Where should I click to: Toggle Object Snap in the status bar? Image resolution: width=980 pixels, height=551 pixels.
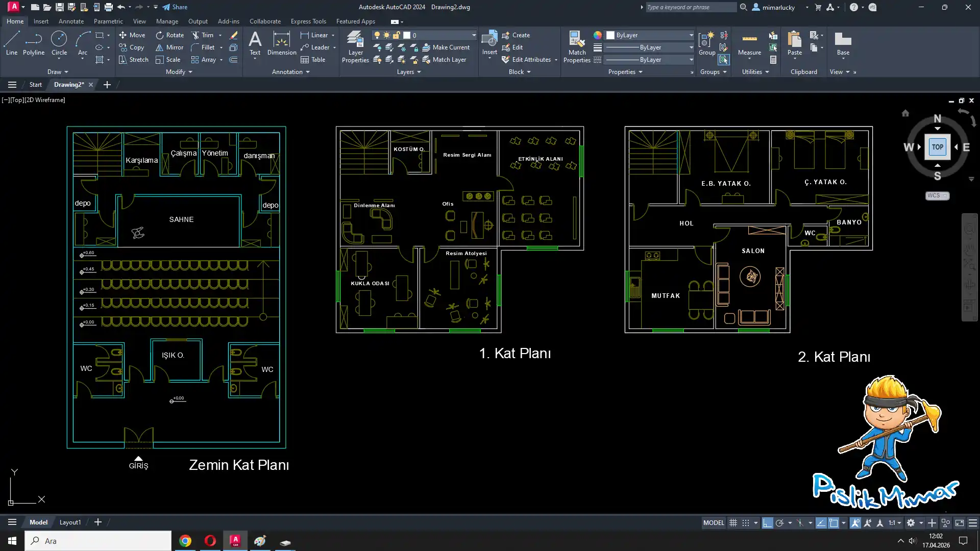coord(834,523)
